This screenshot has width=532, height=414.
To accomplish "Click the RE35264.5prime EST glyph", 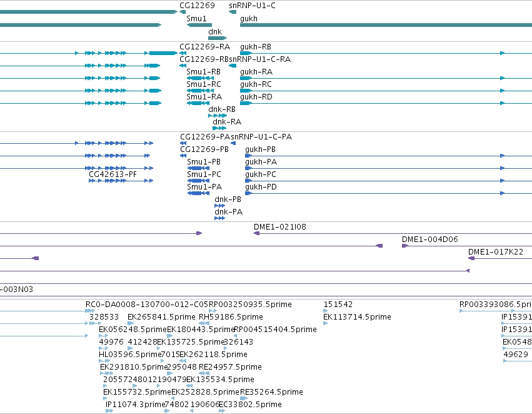I will [x=244, y=398].
